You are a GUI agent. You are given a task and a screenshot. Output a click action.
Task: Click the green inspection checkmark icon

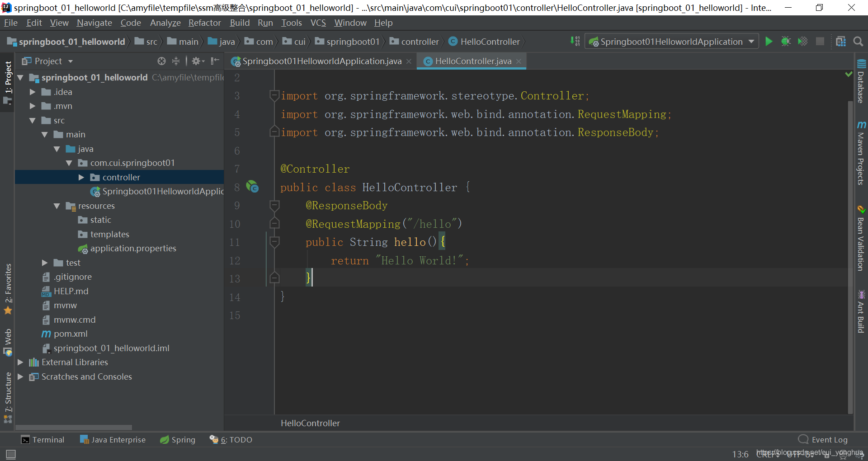coord(849,74)
